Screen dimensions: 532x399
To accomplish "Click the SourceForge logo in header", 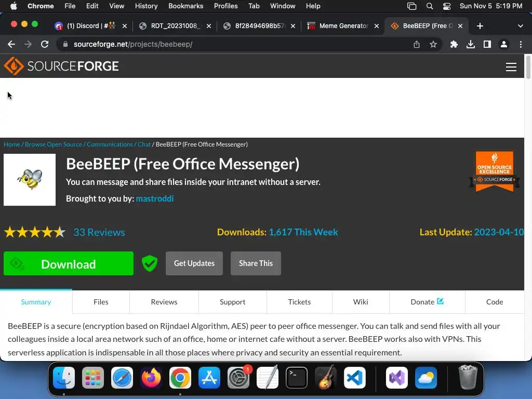I will pos(61,66).
